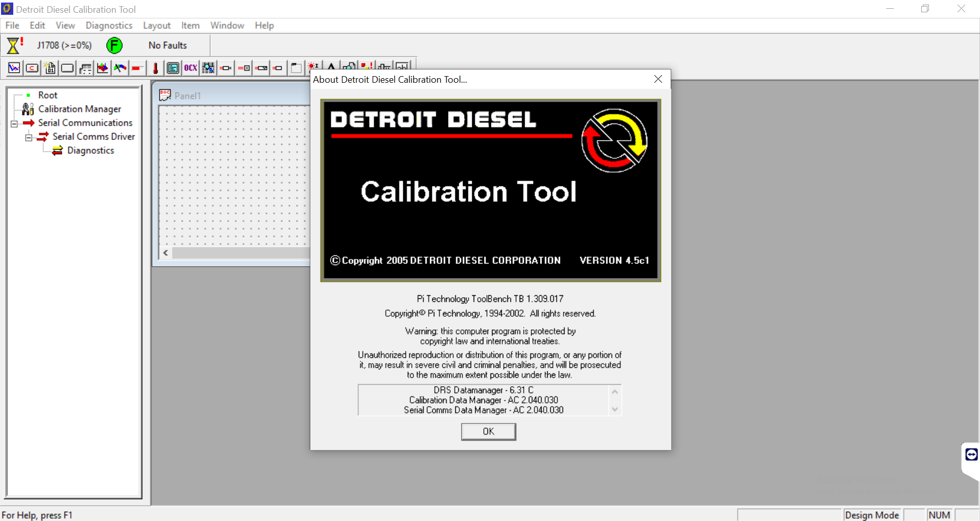Image resolution: width=980 pixels, height=521 pixels.
Task: Click the toolbar icon right of grid editor
Action: pos(226,67)
